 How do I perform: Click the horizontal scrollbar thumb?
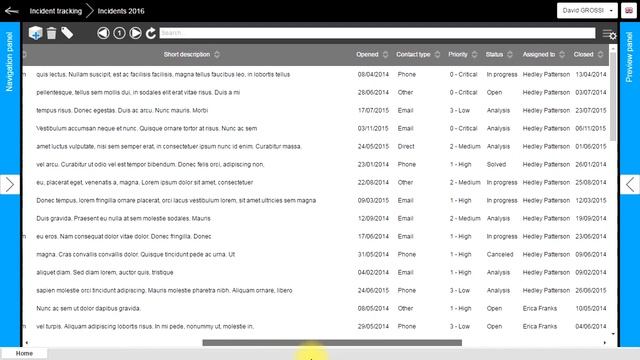332,343
